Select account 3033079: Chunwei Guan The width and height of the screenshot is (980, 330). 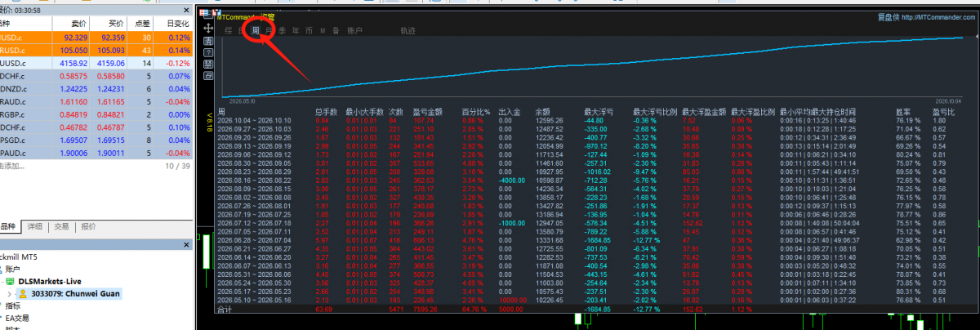pos(74,292)
